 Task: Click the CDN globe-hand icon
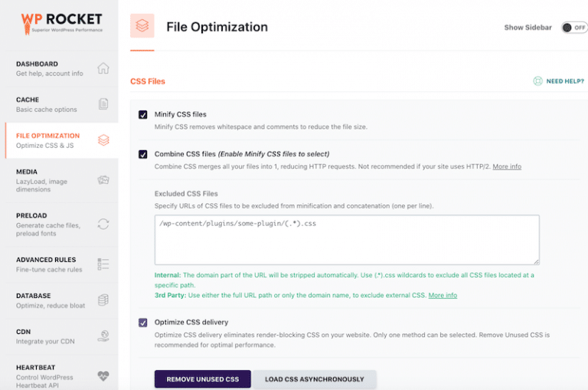click(103, 336)
